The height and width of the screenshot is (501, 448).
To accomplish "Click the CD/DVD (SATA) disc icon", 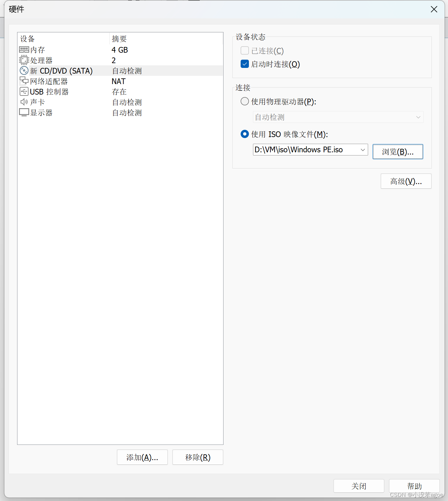I will click(24, 70).
